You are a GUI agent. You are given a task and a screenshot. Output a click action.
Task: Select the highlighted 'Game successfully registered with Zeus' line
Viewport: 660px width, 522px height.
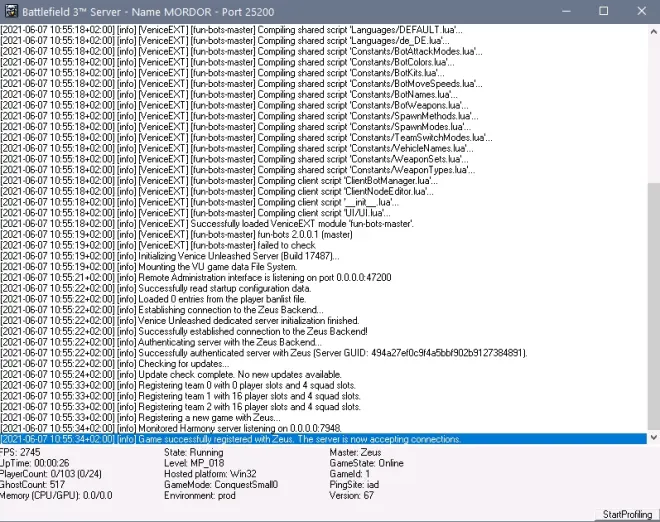click(300, 438)
